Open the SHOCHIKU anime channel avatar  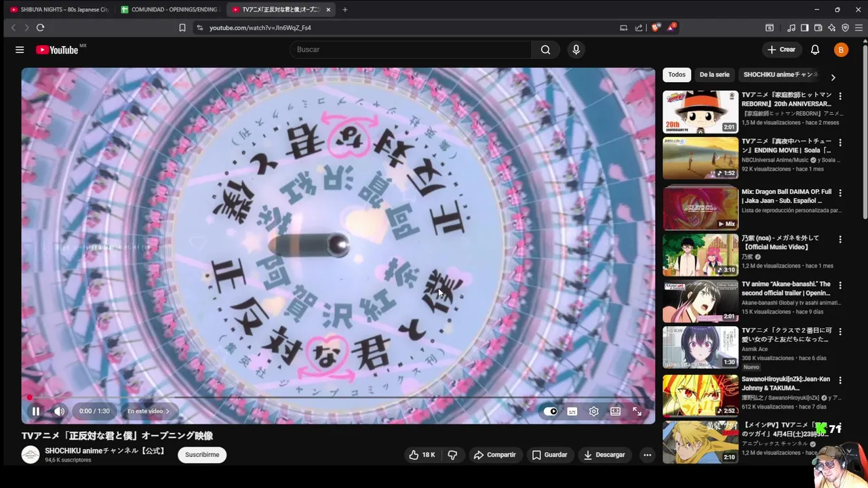click(31, 455)
